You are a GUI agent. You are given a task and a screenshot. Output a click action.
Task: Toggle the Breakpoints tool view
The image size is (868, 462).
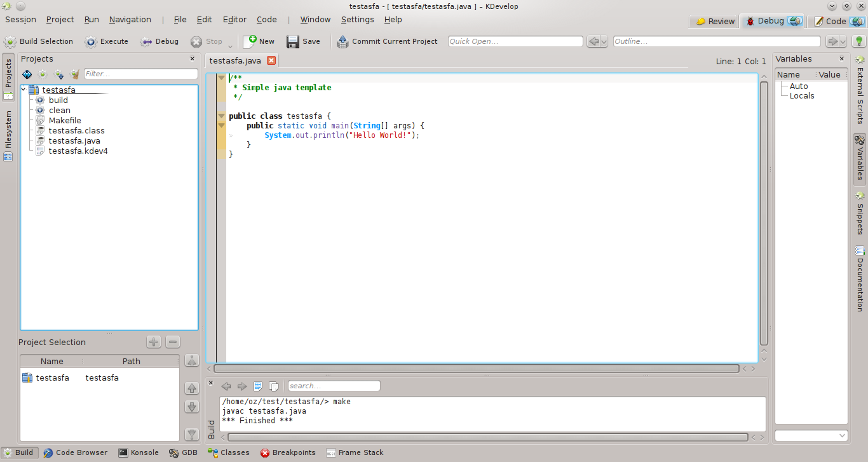[288, 452]
